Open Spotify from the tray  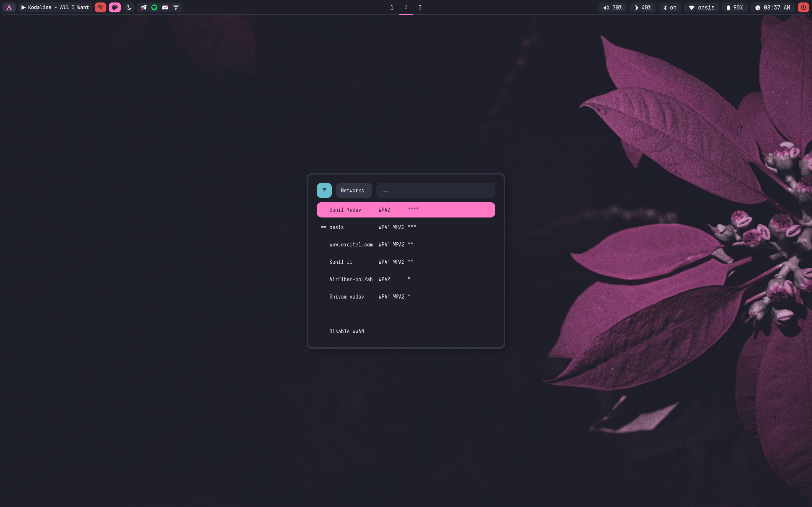click(x=154, y=7)
